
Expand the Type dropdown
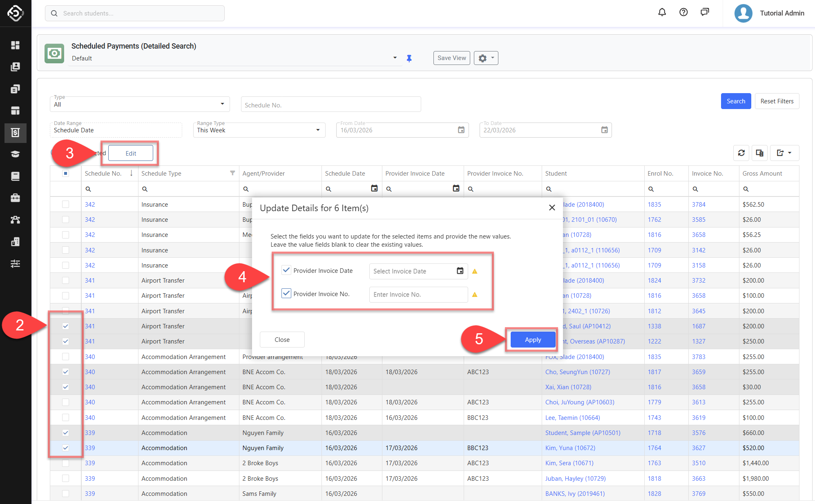click(x=222, y=104)
